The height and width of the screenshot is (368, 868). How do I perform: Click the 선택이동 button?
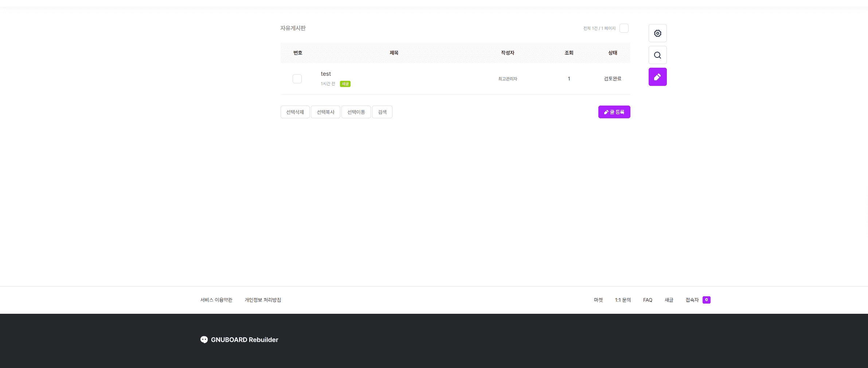(x=356, y=112)
